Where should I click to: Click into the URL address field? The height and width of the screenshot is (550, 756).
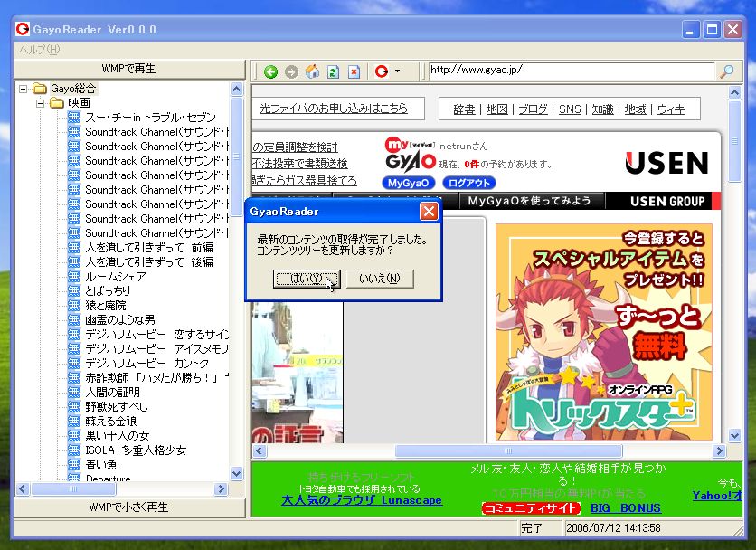click(x=572, y=70)
